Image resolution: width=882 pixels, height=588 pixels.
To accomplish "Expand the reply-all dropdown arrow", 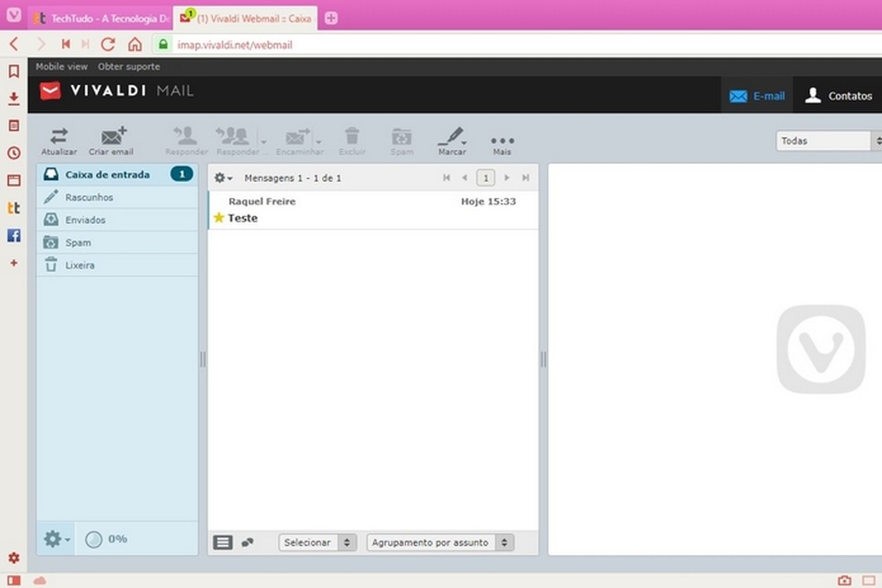I will pyautogui.click(x=264, y=142).
